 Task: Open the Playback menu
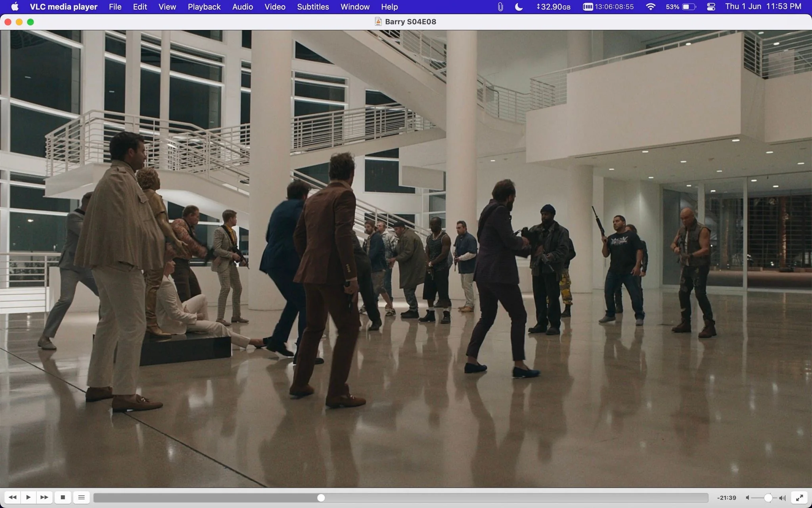[x=204, y=7]
